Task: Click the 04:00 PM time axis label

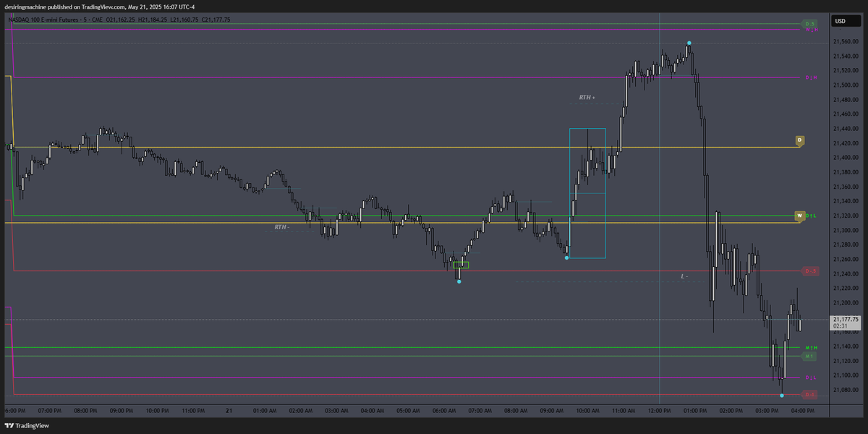Action: pyautogui.click(x=804, y=411)
